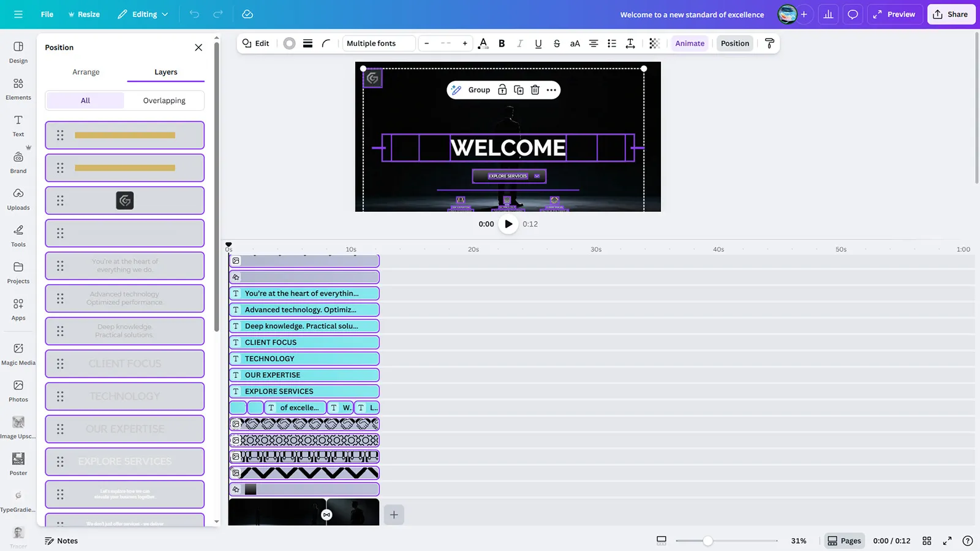Toggle the Overlapping layers filter
Viewport: 980px width, 551px height.
[164, 100]
